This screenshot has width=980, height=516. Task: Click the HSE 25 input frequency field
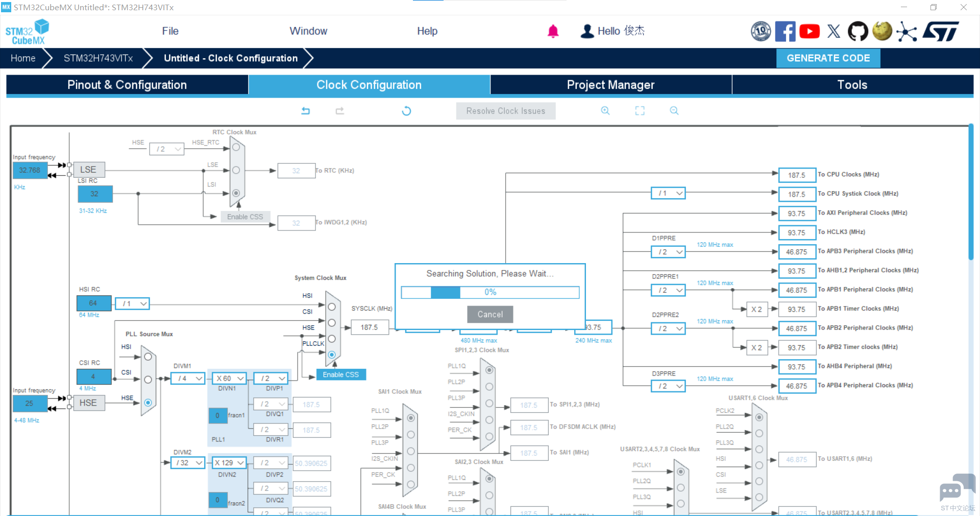coord(30,403)
